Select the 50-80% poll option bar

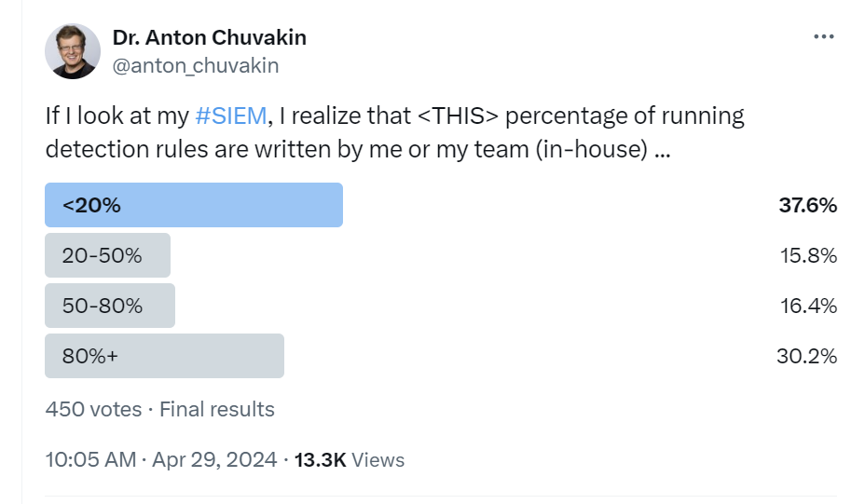pos(110,306)
